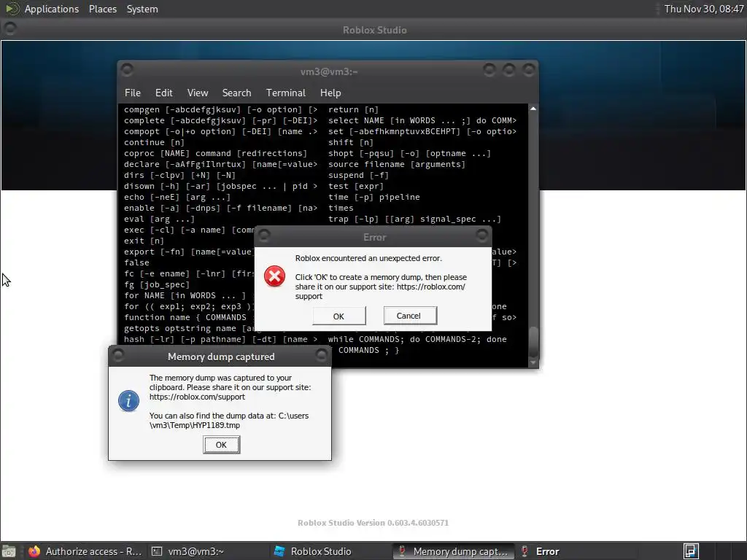Click terminal line 'suspend [-f]'
Viewport: 747px width, 560px height.
click(x=358, y=175)
